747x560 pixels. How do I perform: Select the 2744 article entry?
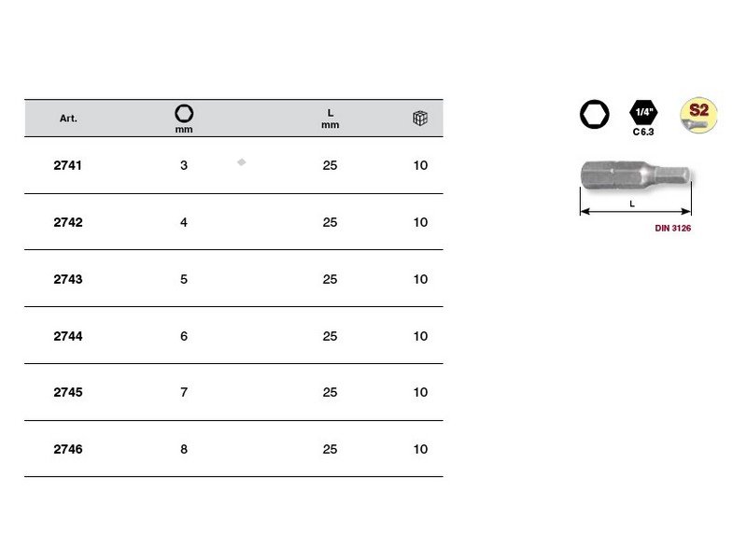tap(68, 337)
